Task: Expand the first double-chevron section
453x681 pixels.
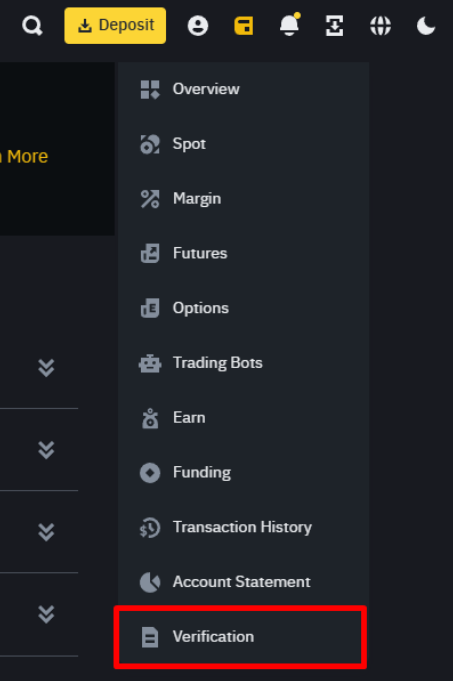Action: (x=46, y=368)
